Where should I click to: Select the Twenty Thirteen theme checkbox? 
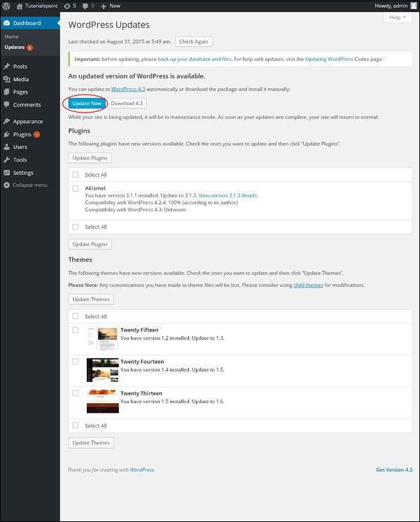click(76, 393)
